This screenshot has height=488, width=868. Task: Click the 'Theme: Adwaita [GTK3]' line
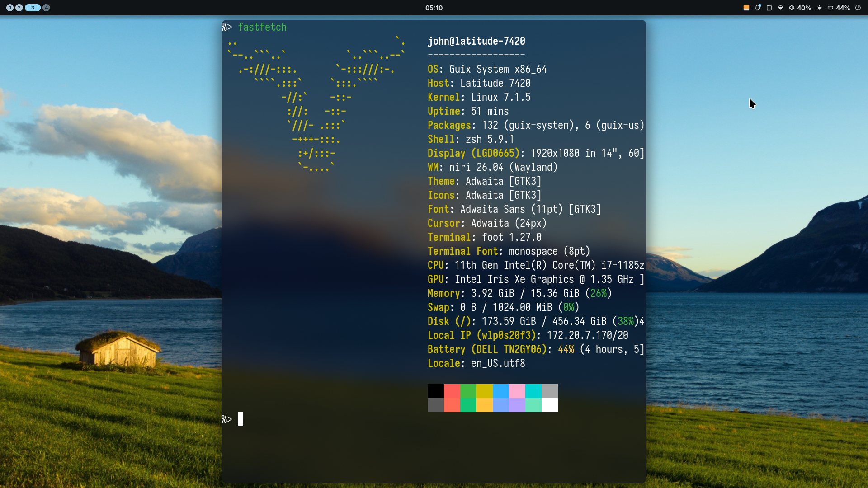coord(485,181)
